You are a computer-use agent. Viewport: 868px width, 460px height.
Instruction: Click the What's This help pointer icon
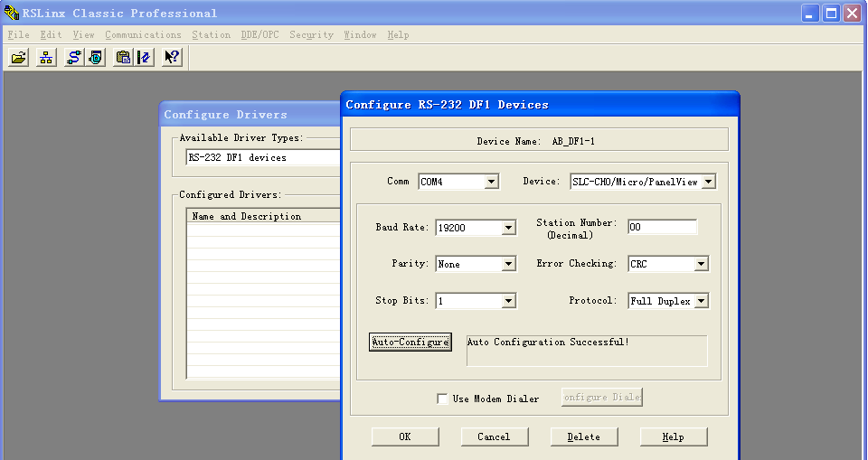click(172, 58)
